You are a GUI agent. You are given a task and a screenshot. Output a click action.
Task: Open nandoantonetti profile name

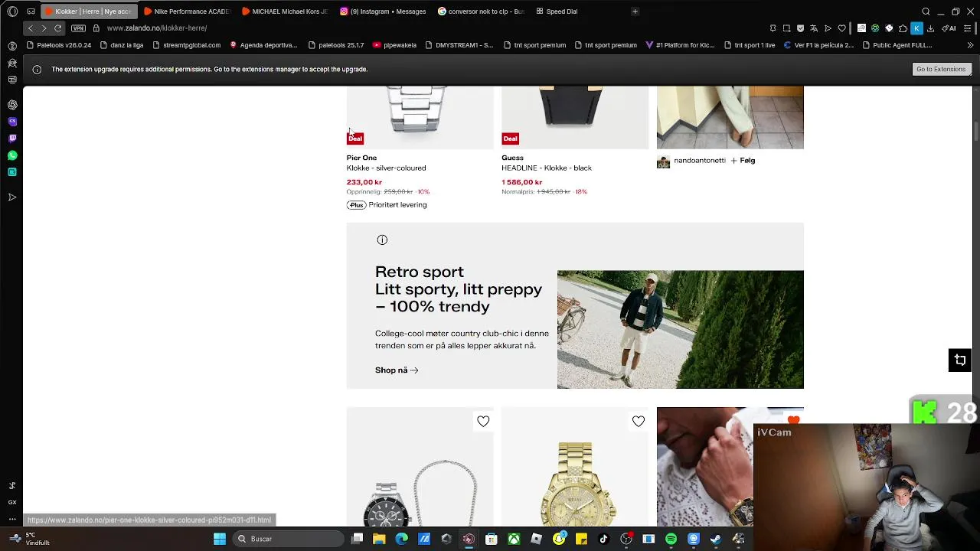(699, 161)
